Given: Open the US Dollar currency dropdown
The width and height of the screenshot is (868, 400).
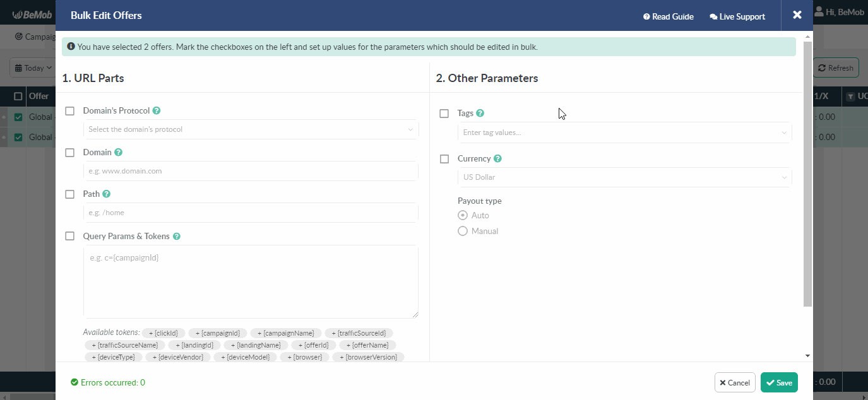Looking at the screenshot, I should (x=624, y=177).
